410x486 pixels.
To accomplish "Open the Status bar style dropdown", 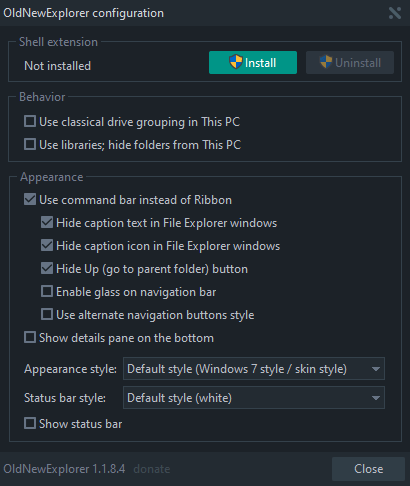I will pos(254,398).
